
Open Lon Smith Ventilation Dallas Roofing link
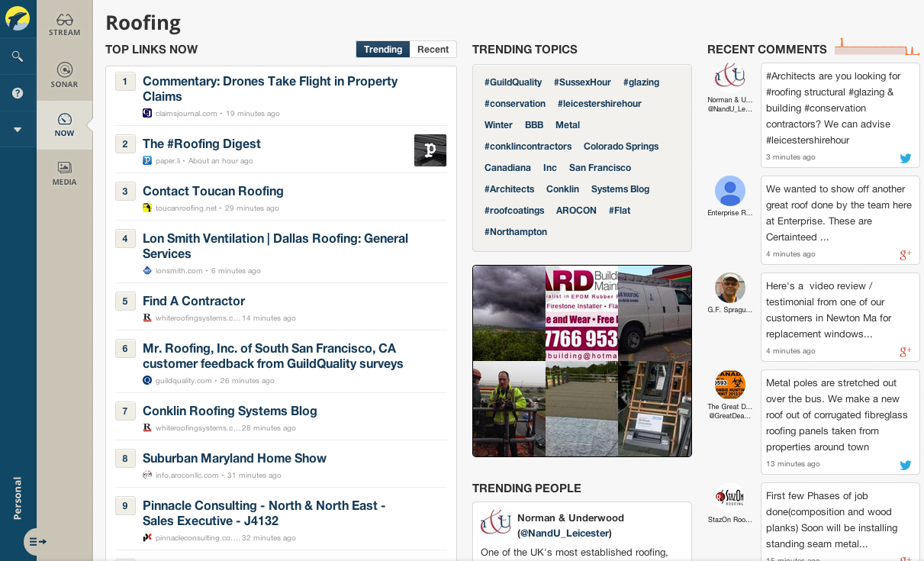point(275,246)
